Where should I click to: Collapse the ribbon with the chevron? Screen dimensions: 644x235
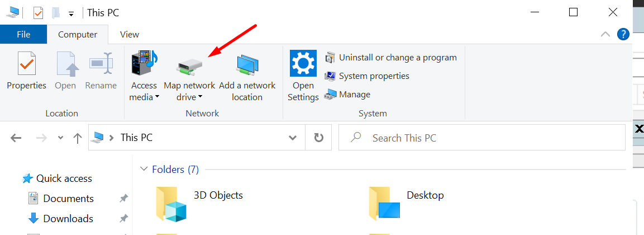point(605,34)
